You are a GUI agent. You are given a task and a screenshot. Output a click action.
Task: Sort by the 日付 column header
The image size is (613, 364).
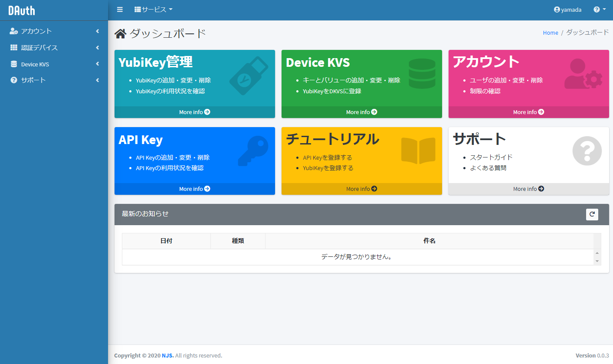click(166, 241)
